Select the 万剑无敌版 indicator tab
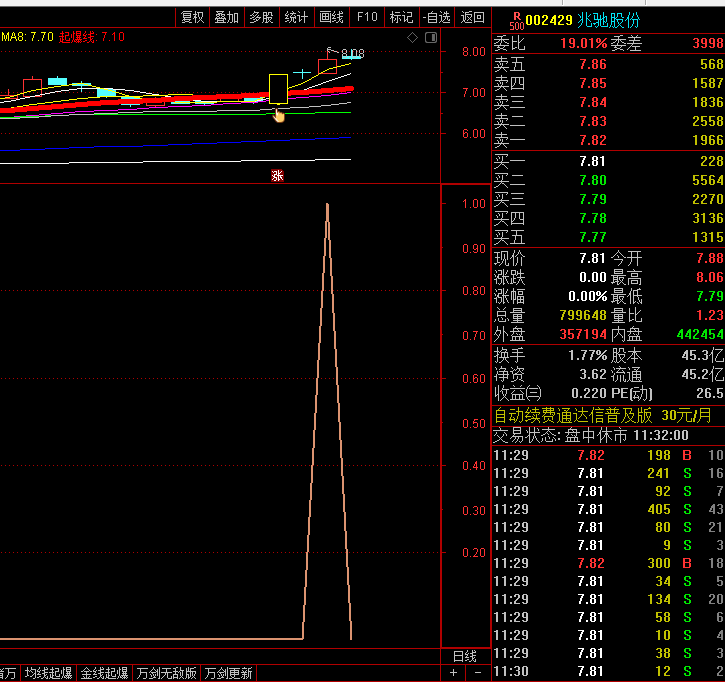 click(167, 673)
